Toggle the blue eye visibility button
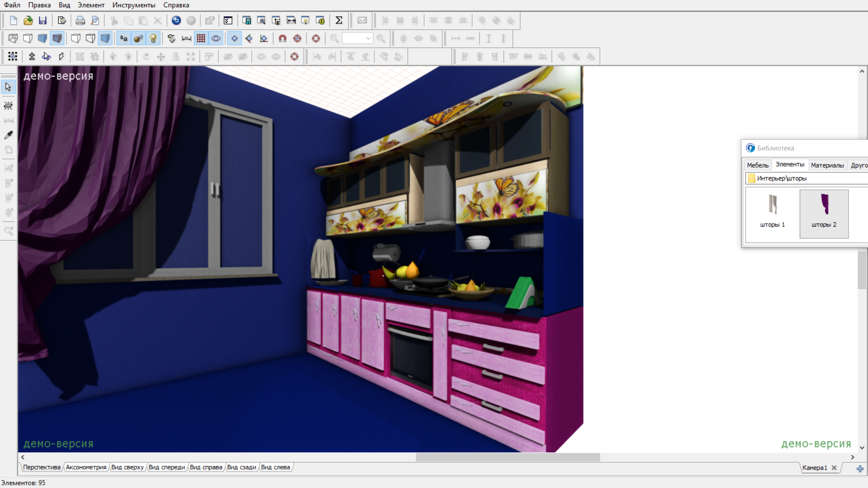Image resolution: width=868 pixels, height=488 pixels. (216, 38)
